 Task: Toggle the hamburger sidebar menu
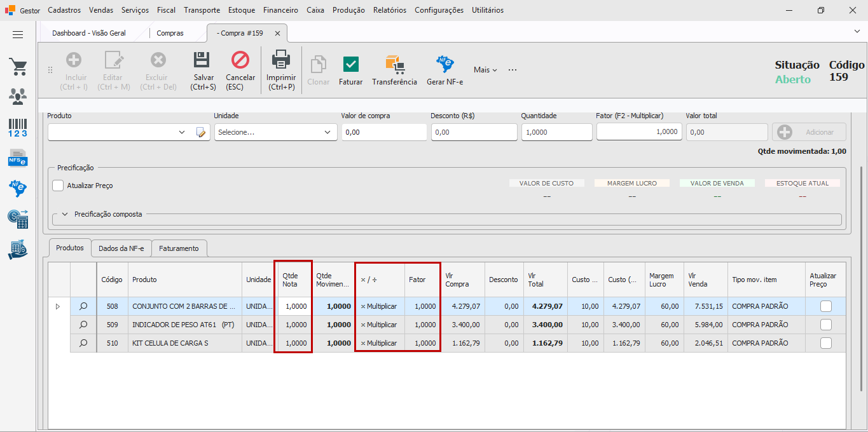tap(18, 35)
